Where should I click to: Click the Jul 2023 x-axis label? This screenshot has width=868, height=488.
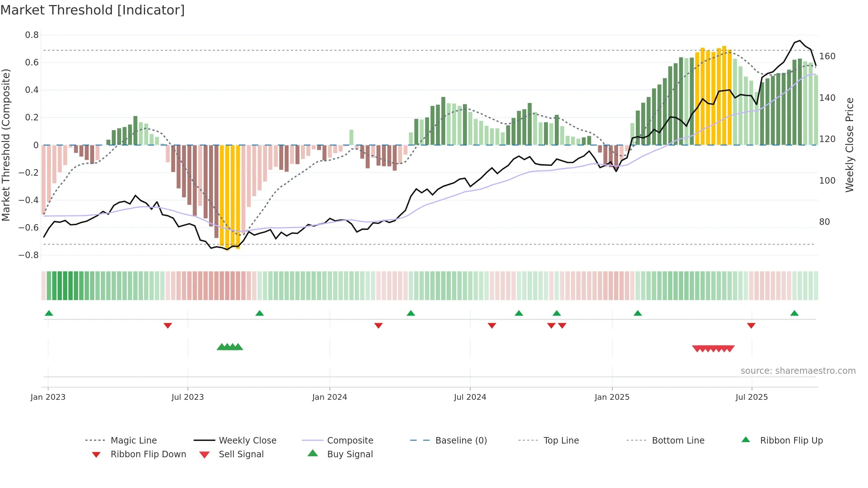pyautogui.click(x=188, y=397)
